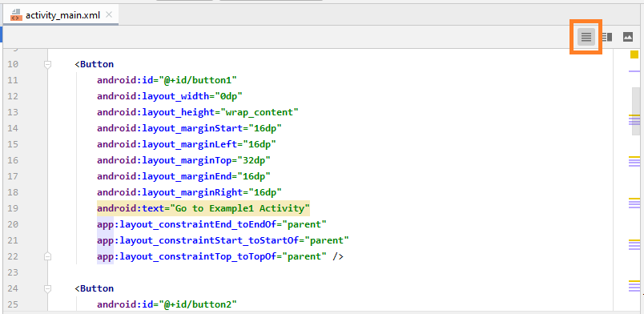Collapse fold marker at line 22

point(47,256)
